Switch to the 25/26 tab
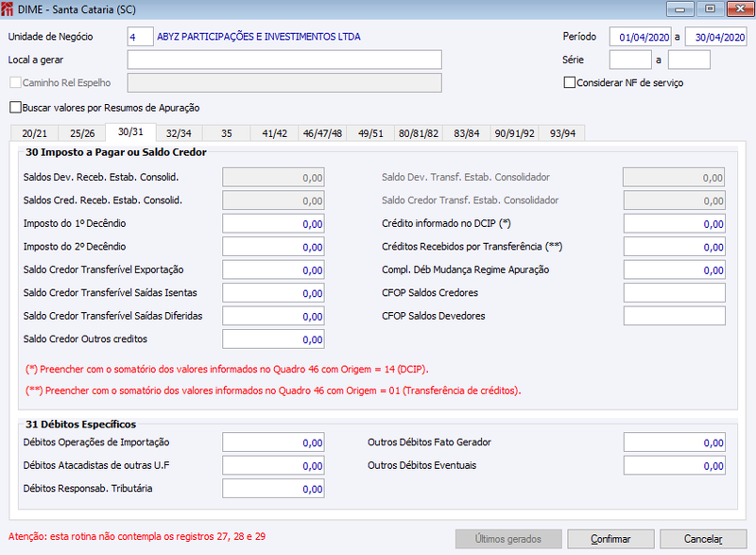Viewport: 756px width, 555px height. pyautogui.click(x=82, y=133)
